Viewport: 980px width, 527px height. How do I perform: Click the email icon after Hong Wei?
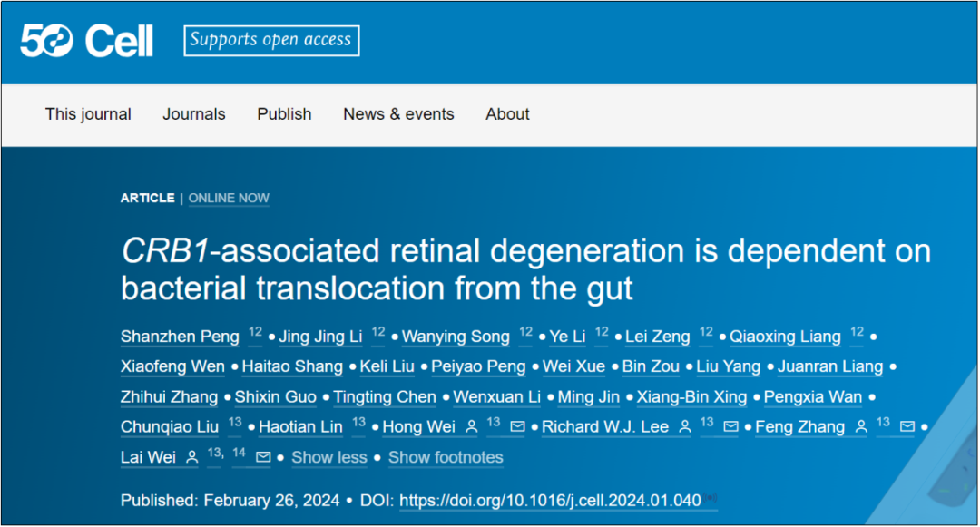517,427
